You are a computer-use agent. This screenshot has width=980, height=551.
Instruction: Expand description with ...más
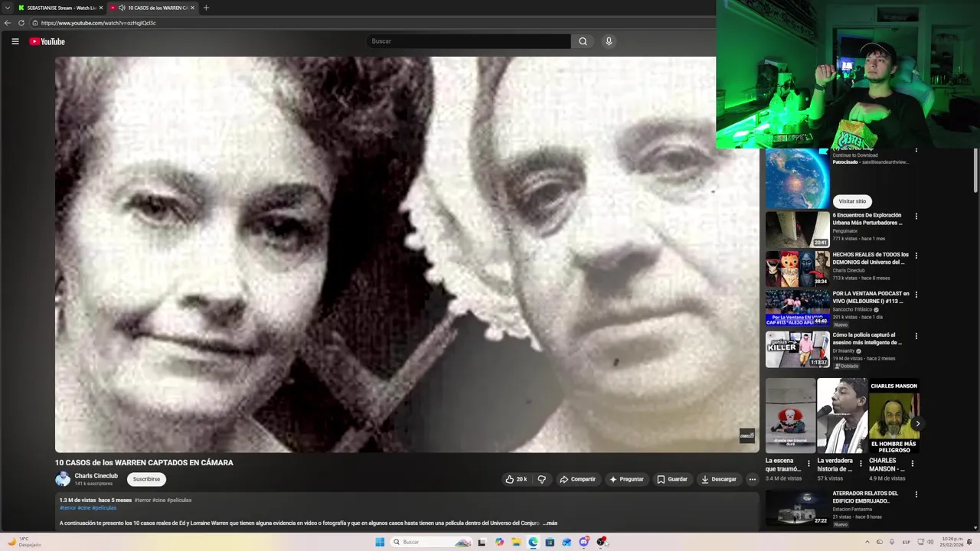(550, 523)
